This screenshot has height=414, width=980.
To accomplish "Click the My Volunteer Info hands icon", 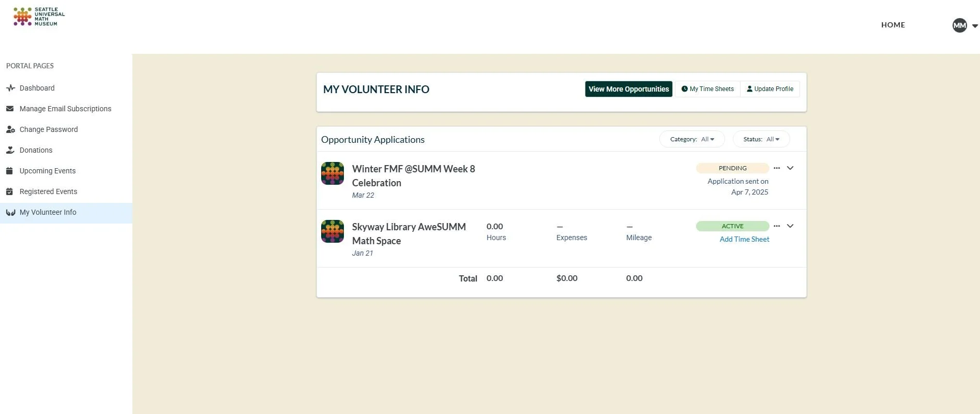I will pos(10,212).
